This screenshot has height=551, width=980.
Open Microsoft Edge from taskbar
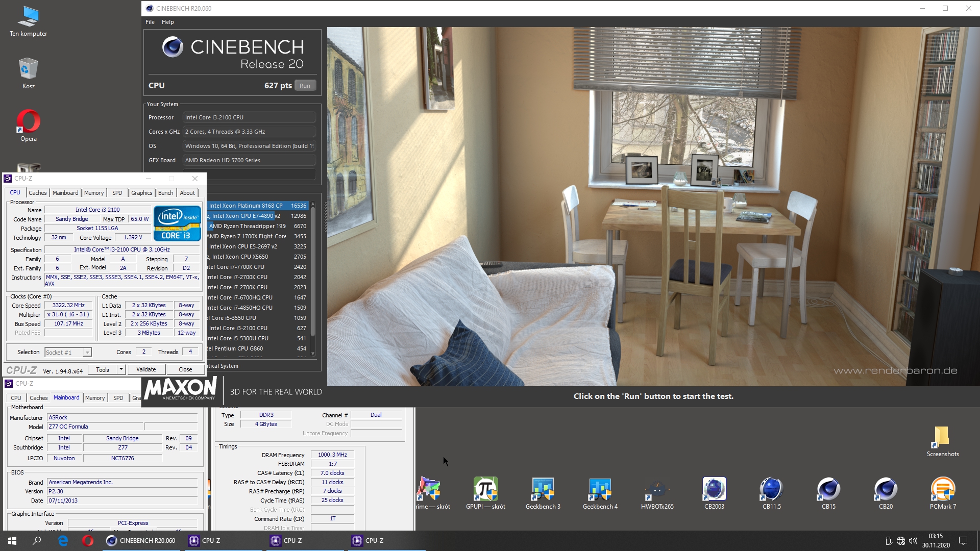click(x=63, y=541)
